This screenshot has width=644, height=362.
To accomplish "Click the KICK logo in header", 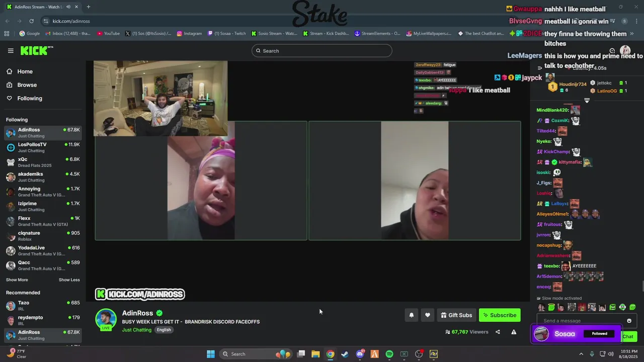I will tap(37, 51).
